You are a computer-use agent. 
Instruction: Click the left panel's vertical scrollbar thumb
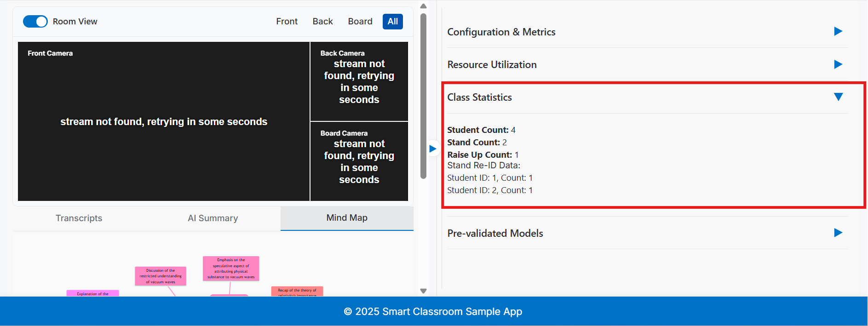423,97
